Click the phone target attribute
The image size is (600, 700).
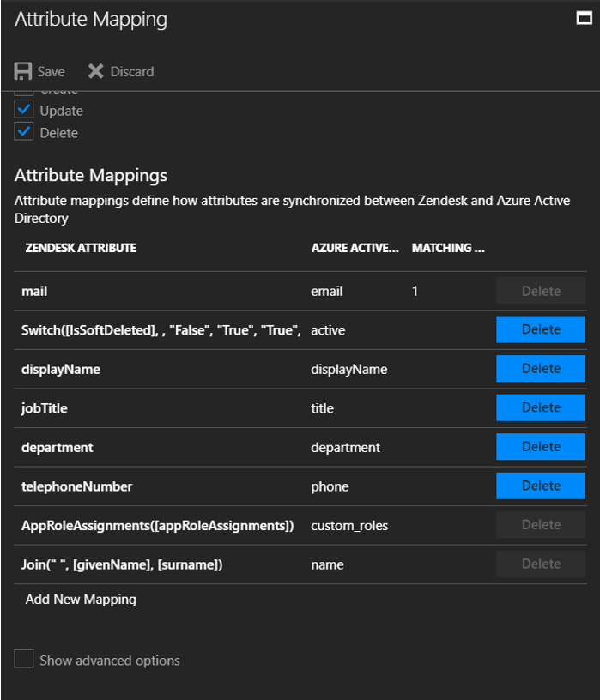click(330, 486)
